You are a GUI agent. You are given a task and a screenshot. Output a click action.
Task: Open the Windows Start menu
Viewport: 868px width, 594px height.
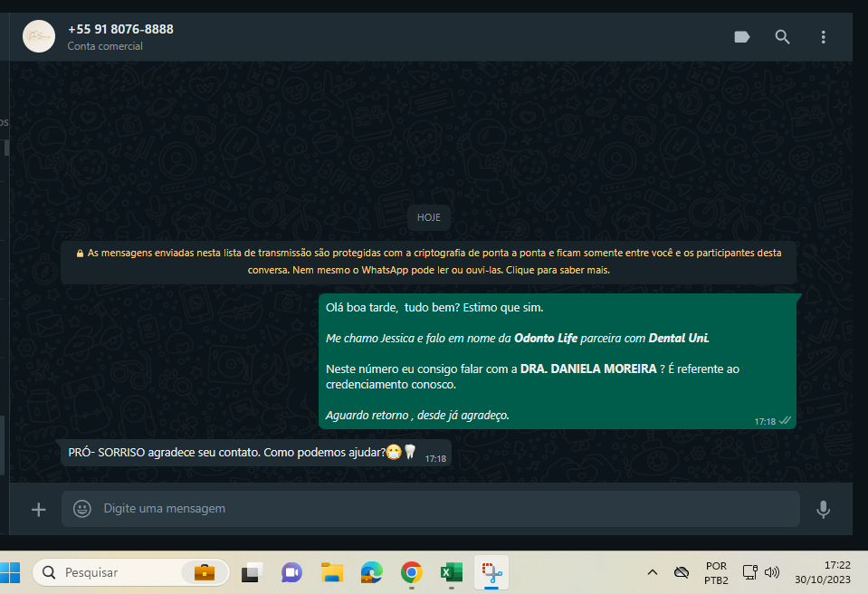click(x=9, y=572)
